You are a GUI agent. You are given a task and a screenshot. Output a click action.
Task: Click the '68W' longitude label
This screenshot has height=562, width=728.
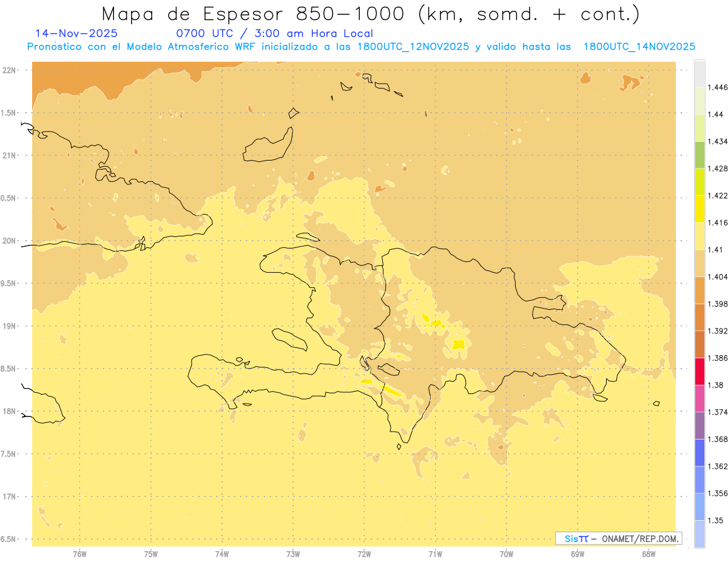tap(649, 554)
